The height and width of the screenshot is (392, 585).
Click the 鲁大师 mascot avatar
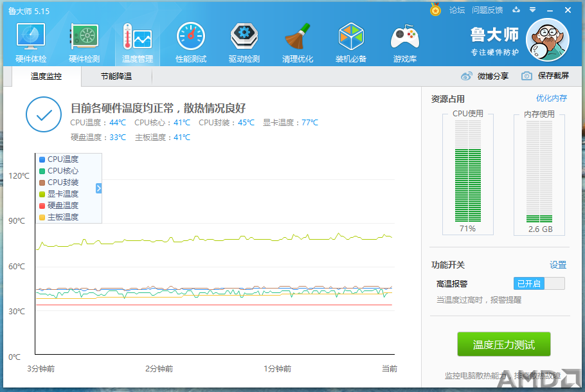pyautogui.click(x=547, y=40)
